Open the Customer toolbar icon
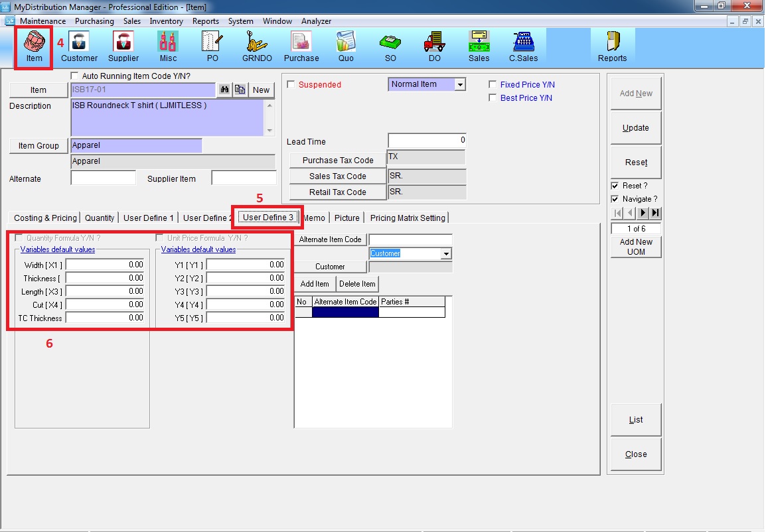This screenshot has height=532, width=766. tap(79, 46)
